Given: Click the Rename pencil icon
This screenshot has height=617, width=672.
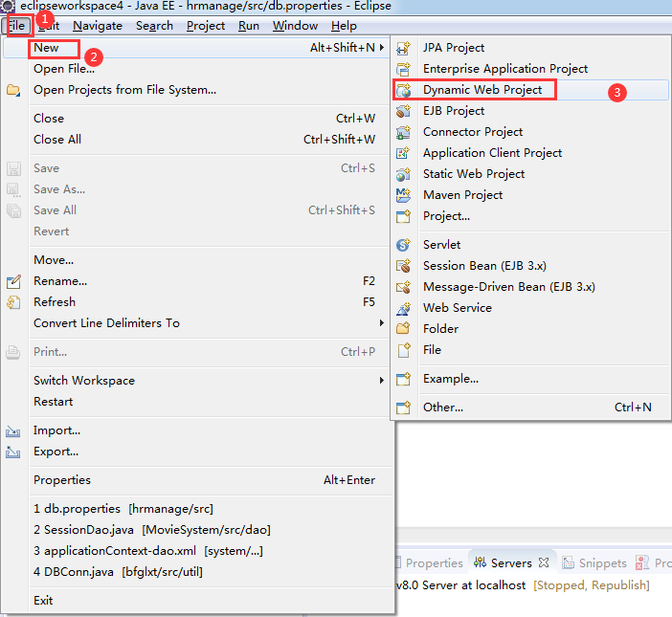Looking at the screenshot, I should (x=13, y=281).
